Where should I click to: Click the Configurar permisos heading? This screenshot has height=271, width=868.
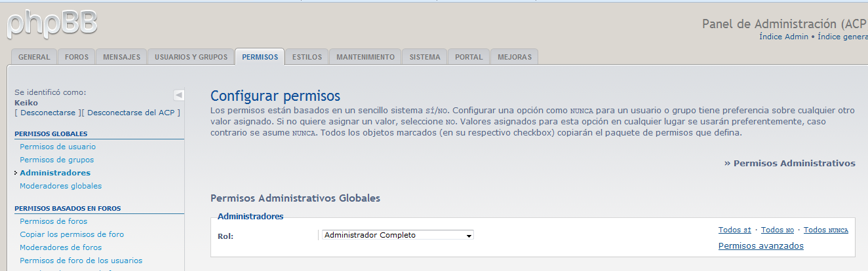pyautogui.click(x=275, y=96)
